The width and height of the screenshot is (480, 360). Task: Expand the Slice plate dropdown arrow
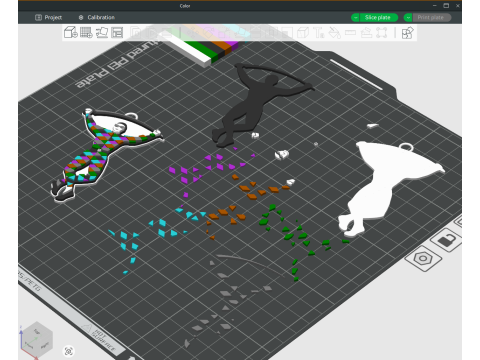[355, 17]
